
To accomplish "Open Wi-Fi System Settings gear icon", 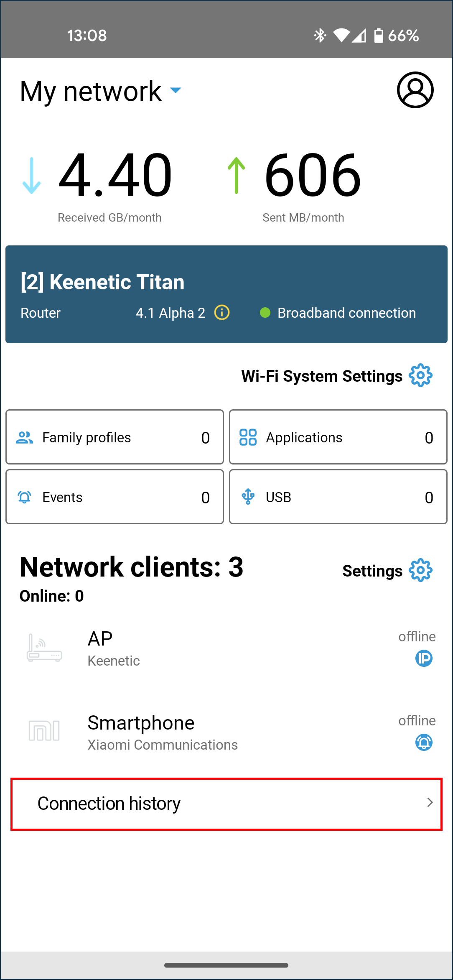I will click(x=420, y=375).
